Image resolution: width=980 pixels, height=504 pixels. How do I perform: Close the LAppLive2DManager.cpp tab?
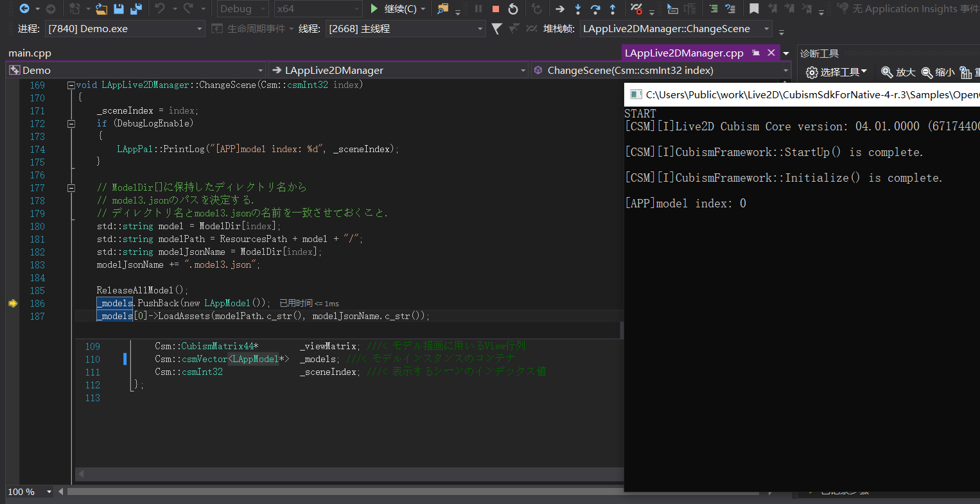click(x=771, y=53)
